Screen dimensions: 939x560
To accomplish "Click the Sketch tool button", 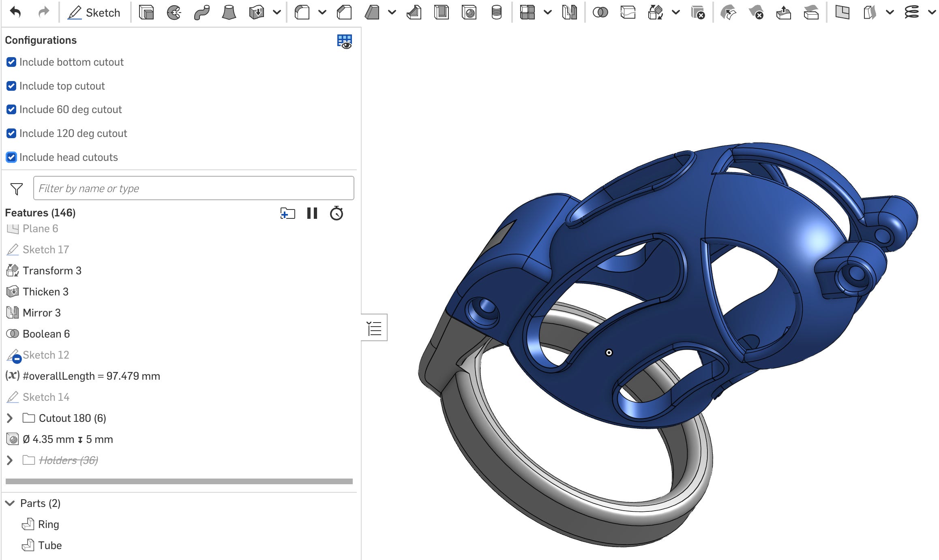I will pyautogui.click(x=94, y=13).
